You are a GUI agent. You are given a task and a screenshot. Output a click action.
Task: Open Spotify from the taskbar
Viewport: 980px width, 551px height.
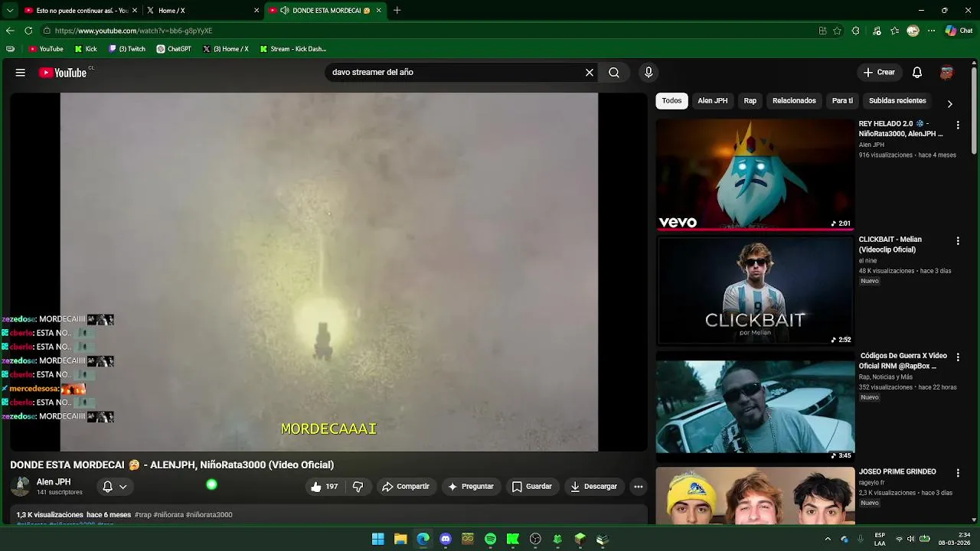(491, 539)
